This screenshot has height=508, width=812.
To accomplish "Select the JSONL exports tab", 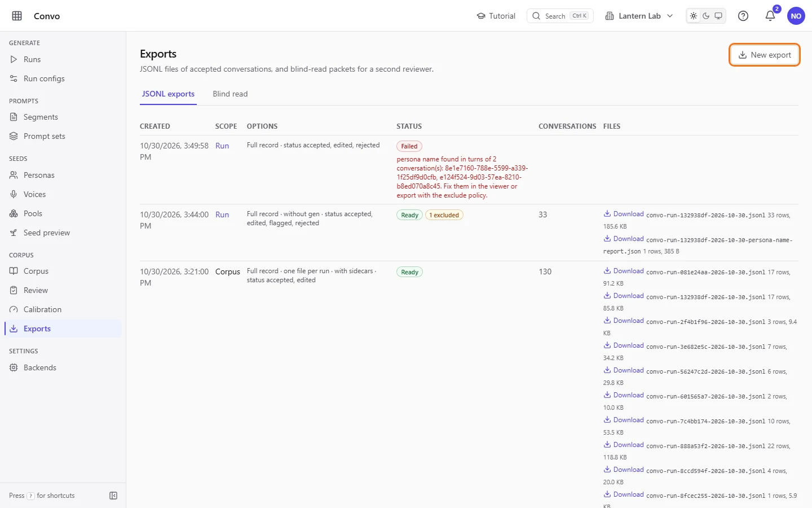I will (x=168, y=94).
